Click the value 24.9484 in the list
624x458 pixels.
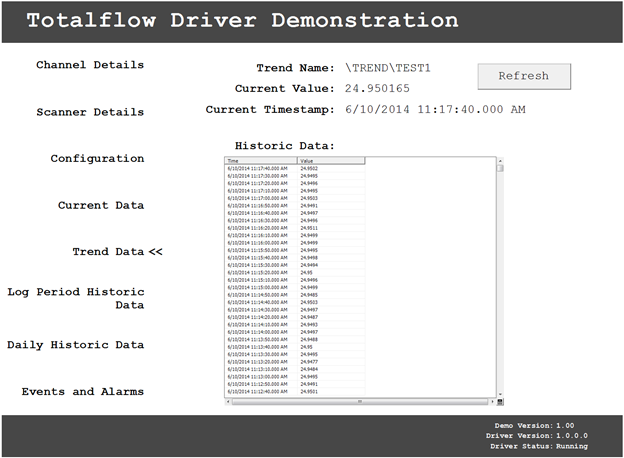(309, 369)
